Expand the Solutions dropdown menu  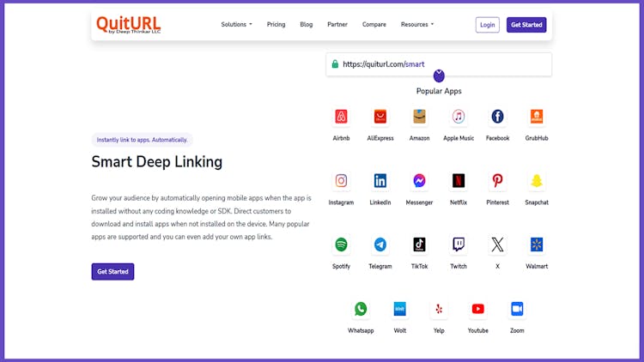click(x=236, y=25)
